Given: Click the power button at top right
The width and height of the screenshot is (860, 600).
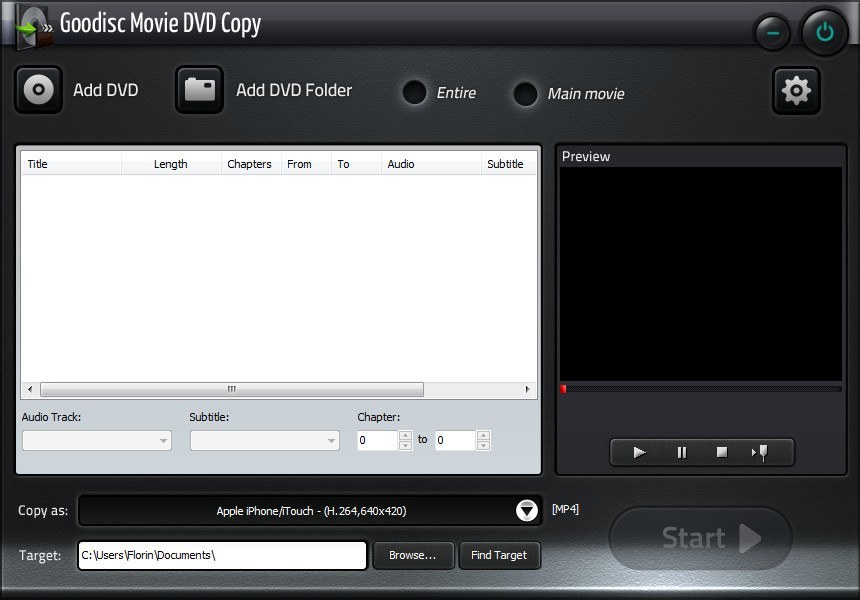Looking at the screenshot, I should (824, 31).
